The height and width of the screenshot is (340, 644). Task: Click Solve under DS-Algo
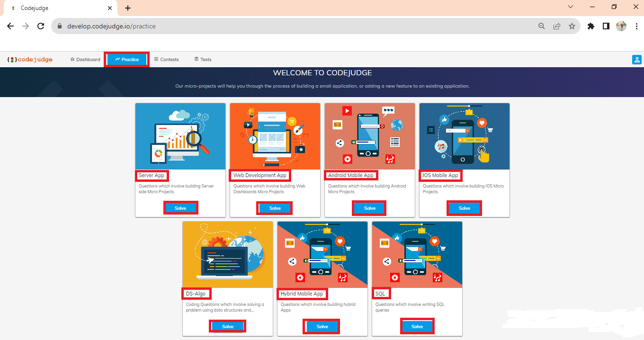coord(228,326)
